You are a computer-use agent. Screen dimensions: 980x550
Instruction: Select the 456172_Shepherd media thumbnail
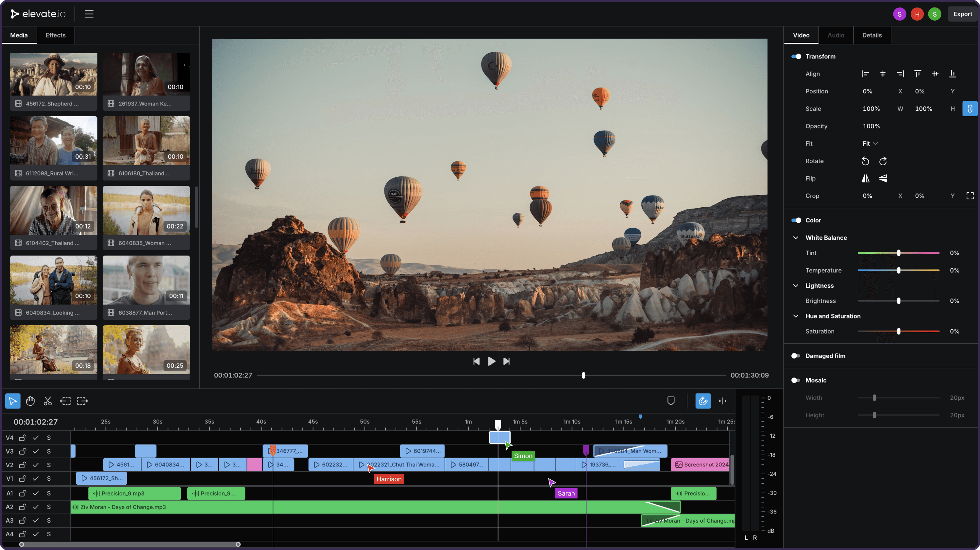coord(53,74)
